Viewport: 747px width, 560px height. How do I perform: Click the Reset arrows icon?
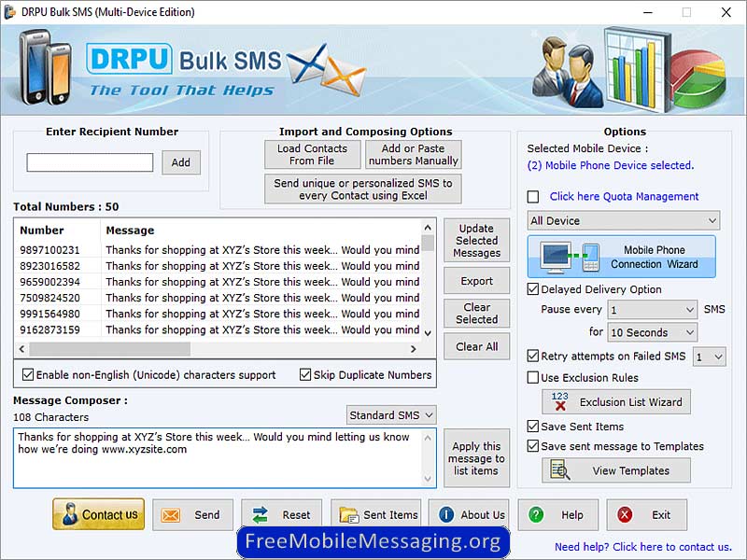[261, 515]
